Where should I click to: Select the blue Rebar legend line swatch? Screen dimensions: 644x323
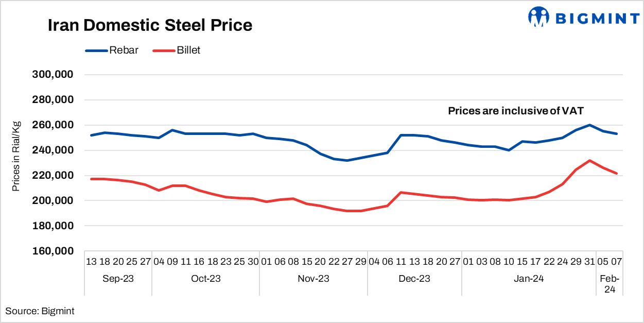coord(96,50)
